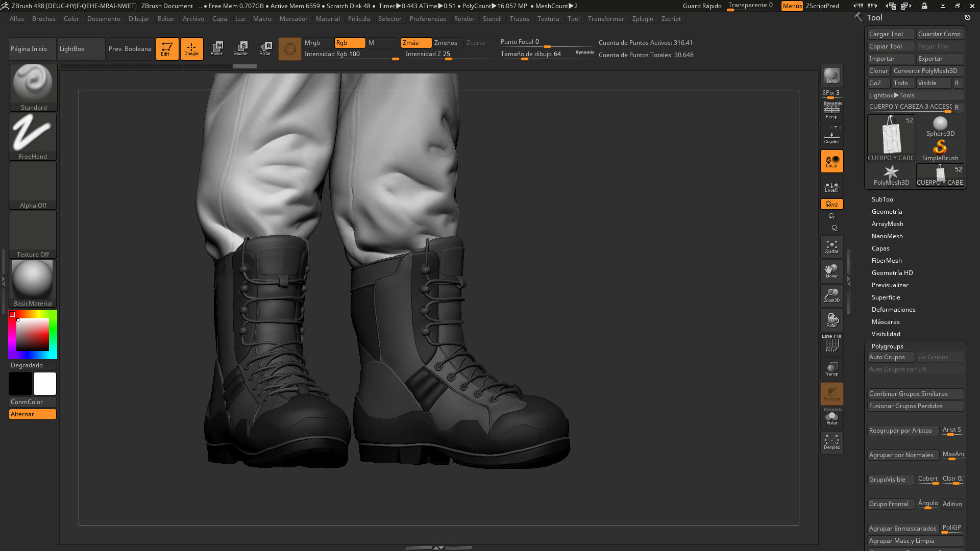Click the Despiez explode icon
Viewport: 980px width, 551px height.
831,442
